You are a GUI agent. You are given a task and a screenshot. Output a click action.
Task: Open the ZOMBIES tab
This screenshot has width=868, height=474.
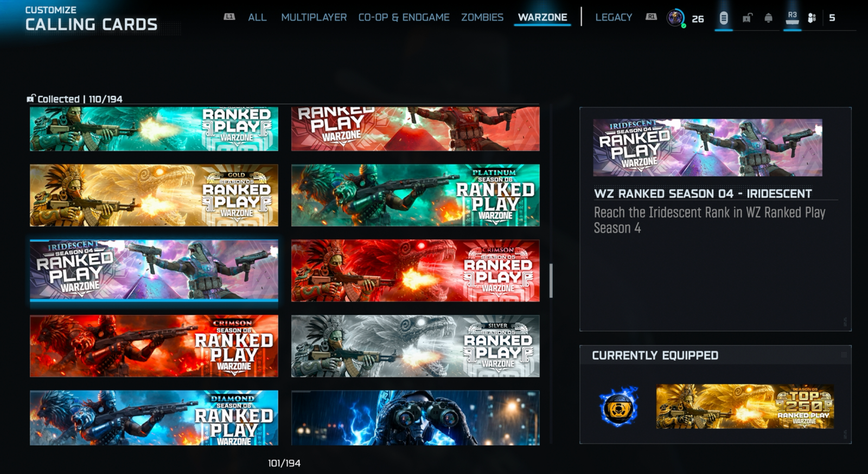pyautogui.click(x=482, y=17)
